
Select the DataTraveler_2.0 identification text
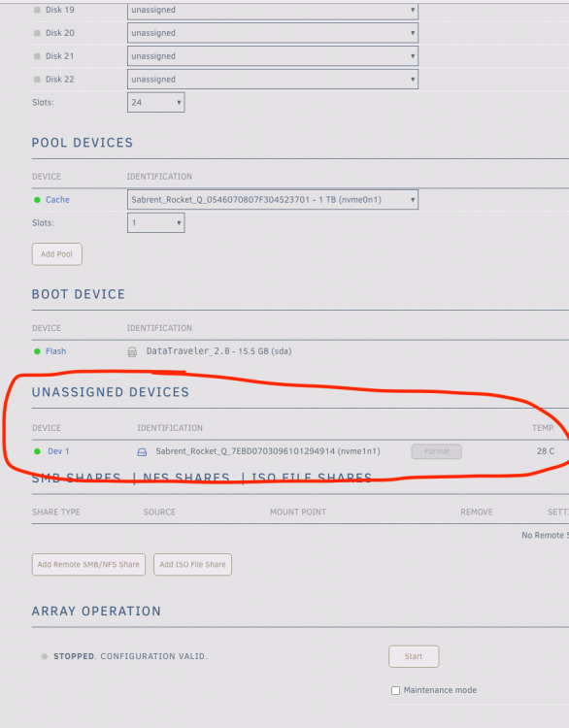[x=218, y=351]
